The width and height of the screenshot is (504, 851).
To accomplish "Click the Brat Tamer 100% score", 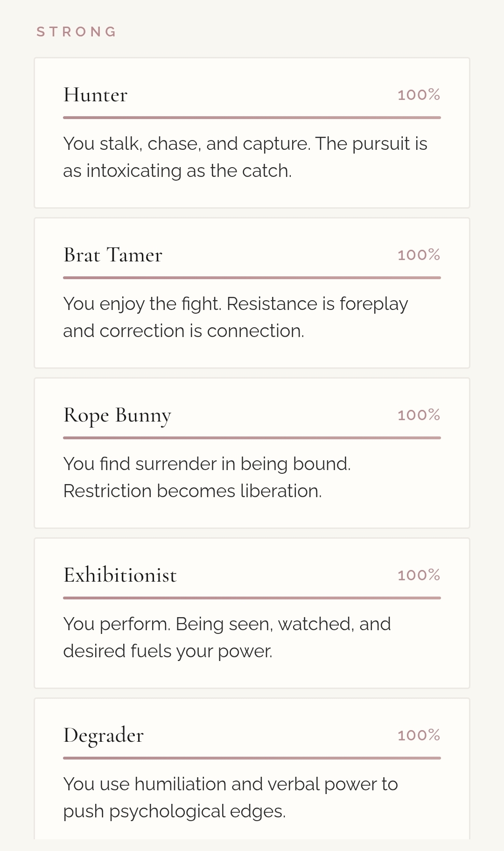I will 419,255.
